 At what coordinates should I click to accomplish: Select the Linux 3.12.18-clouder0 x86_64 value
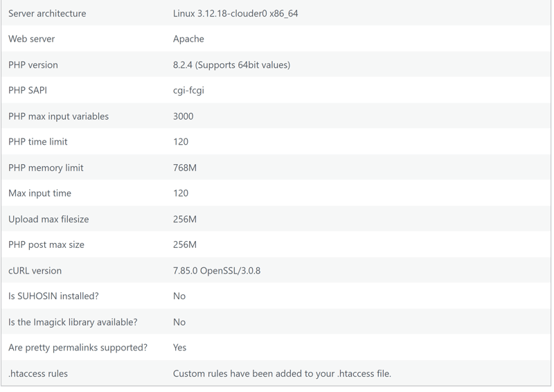(235, 13)
